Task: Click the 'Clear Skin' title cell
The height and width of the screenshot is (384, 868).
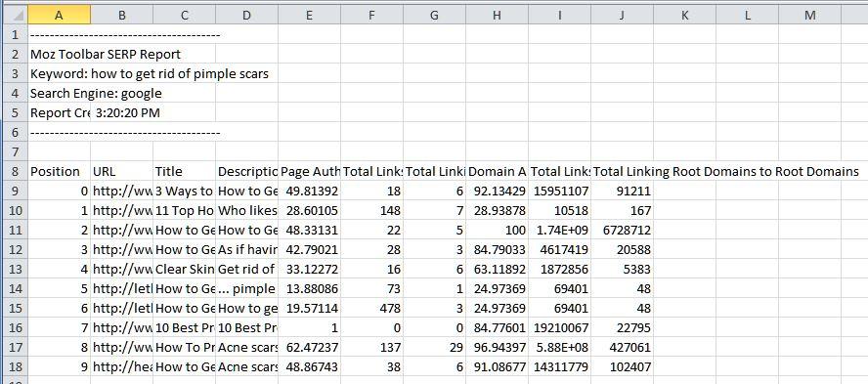Action: [185, 270]
